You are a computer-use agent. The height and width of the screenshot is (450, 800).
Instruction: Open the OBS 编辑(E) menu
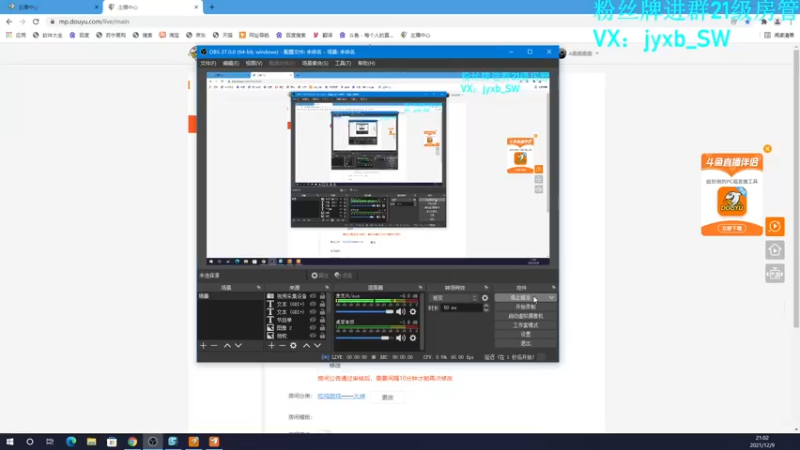[231, 63]
